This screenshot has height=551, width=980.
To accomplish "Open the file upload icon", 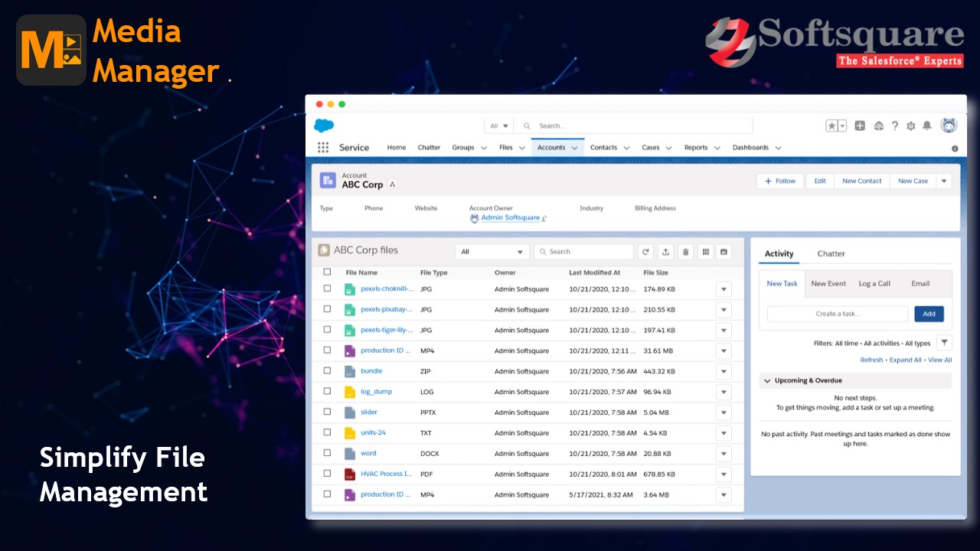I will [665, 251].
